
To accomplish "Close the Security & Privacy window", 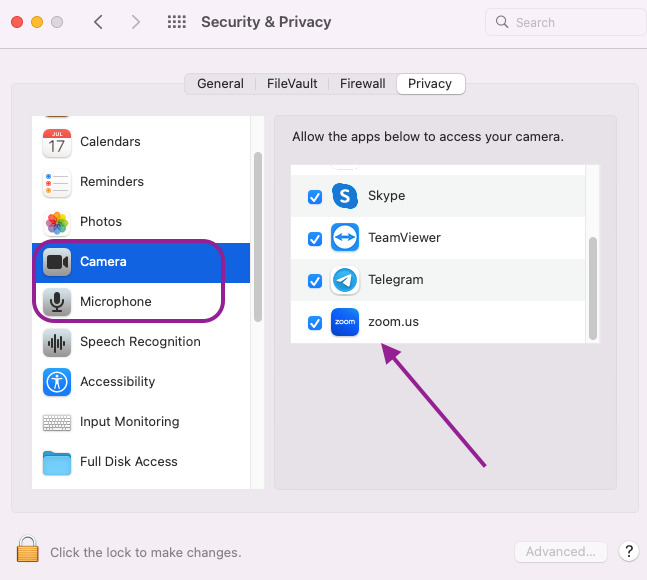I will [x=17, y=22].
